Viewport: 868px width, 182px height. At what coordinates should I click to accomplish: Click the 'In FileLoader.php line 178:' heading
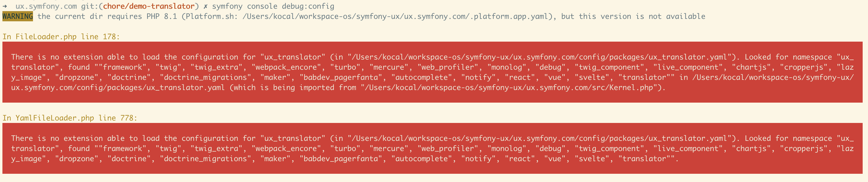(61, 37)
